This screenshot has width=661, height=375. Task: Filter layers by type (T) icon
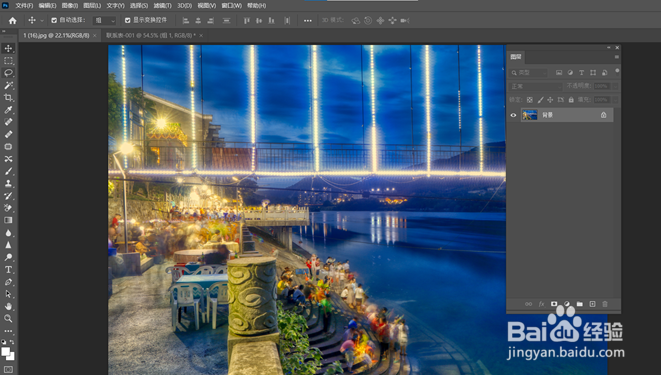point(582,72)
